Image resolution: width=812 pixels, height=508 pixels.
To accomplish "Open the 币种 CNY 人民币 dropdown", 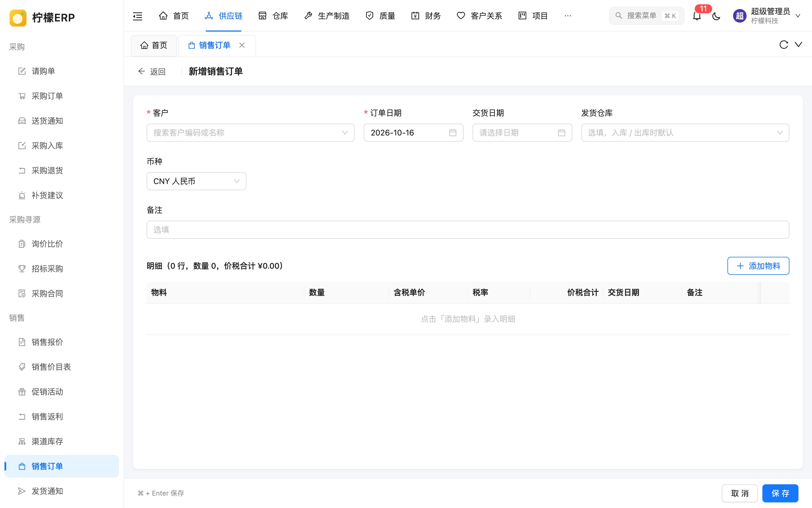I will pos(196,181).
